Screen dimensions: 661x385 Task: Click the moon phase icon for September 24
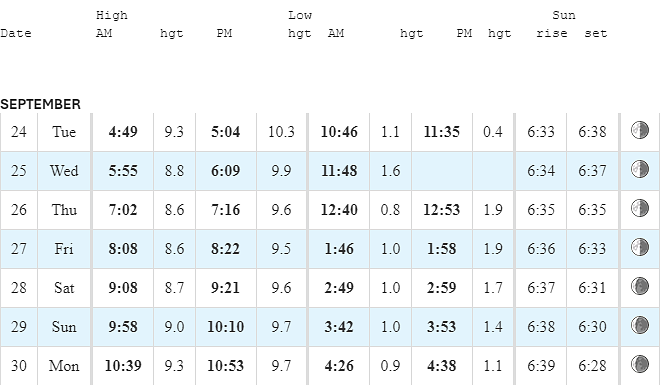click(x=640, y=130)
